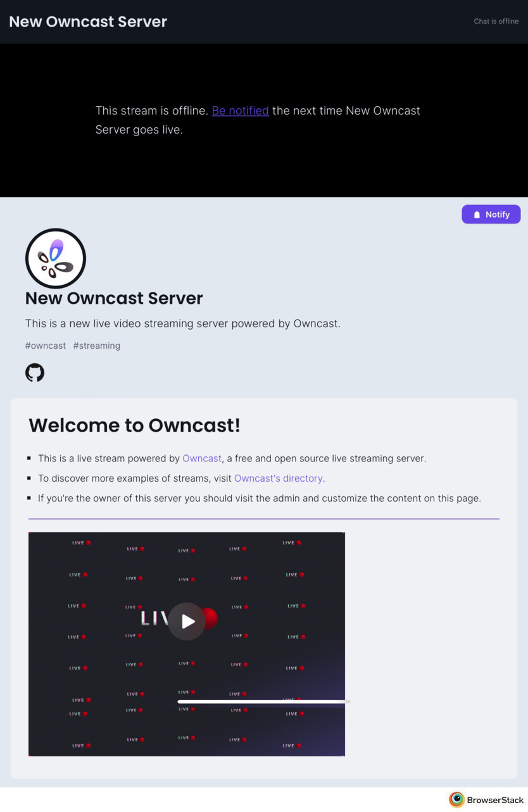Open the GitHub social link icon

click(x=35, y=372)
